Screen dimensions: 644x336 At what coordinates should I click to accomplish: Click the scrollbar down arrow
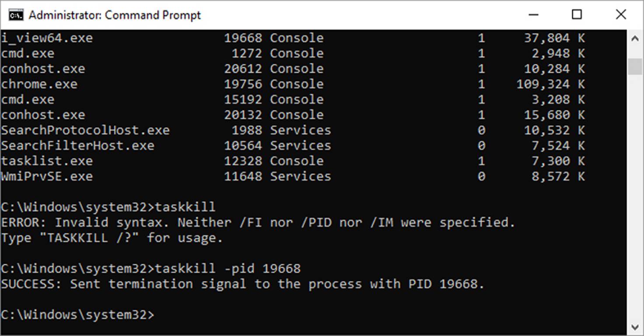pyautogui.click(x=635, y=326)
